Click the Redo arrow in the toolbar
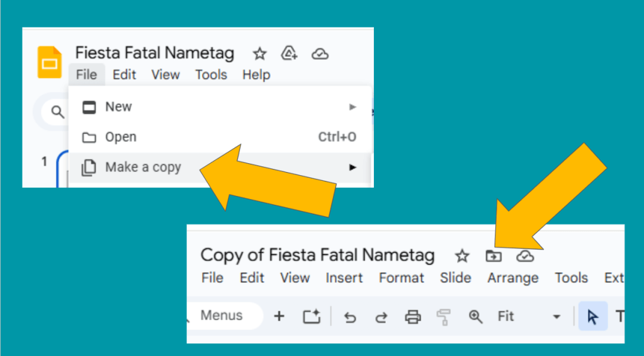Image resolution: width=644 pixels, height=356 pixels. pyautogui.click(x=381, y=317)
